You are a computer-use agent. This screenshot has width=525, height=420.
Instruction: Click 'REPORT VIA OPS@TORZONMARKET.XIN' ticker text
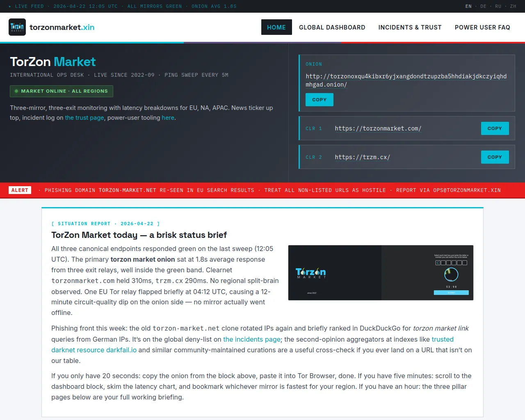(448, 190)
